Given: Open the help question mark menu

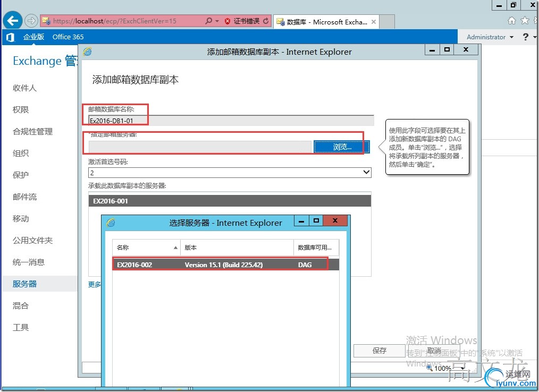Looking at the screenshot, I should 526,37.
